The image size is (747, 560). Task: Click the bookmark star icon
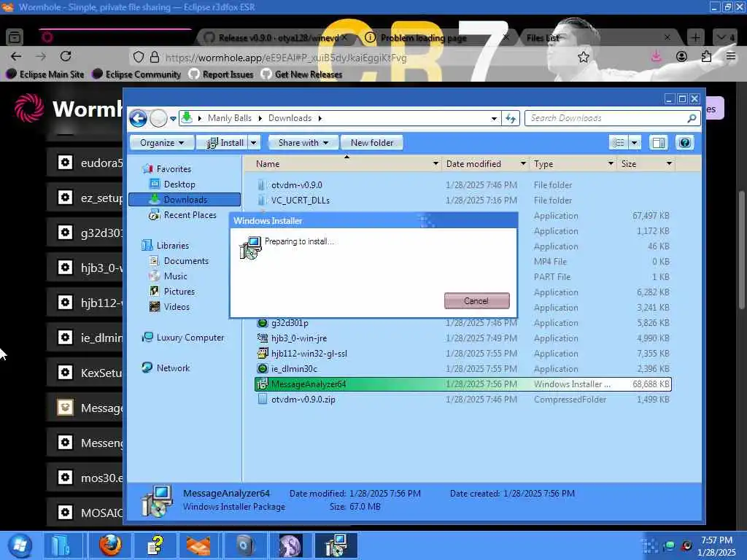(583, 58)
